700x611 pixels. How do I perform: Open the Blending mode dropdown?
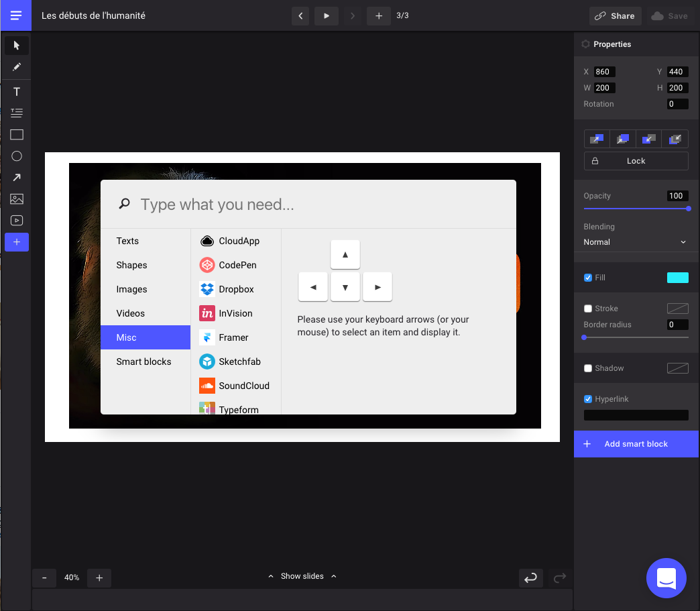pyautogui.click(x=635, y=242)
